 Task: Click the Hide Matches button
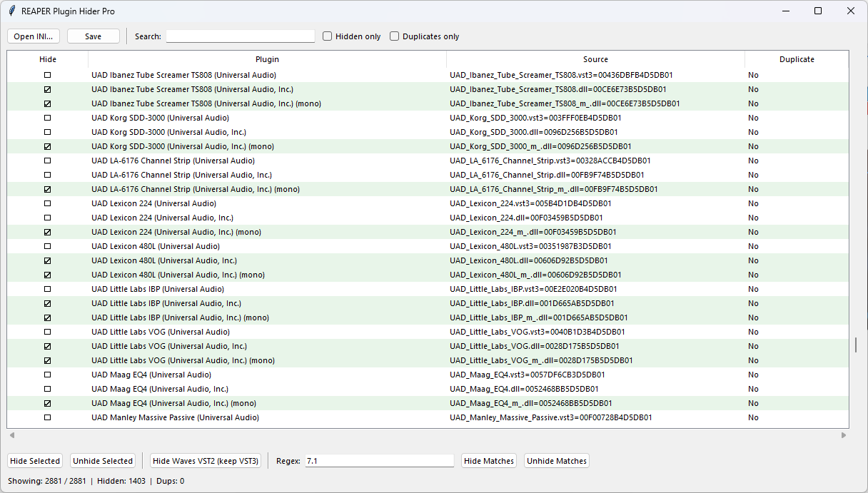coord(489,461)
